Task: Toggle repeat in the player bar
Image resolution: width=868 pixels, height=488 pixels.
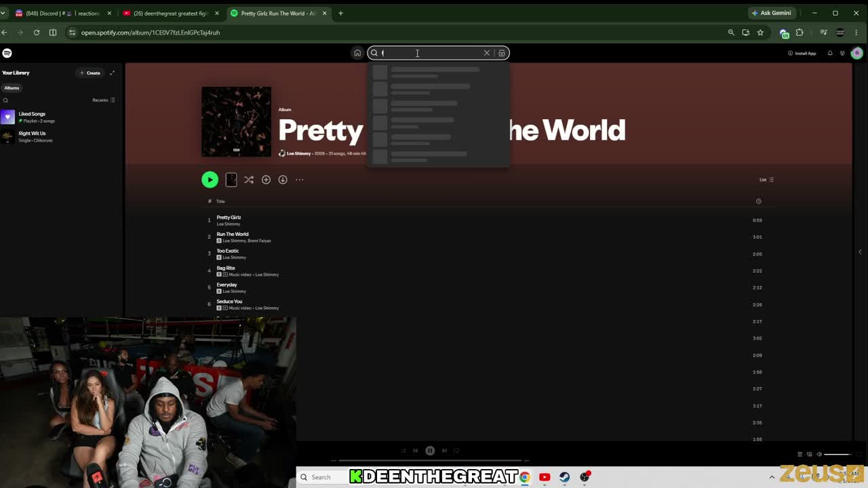Action: (456, 451)
